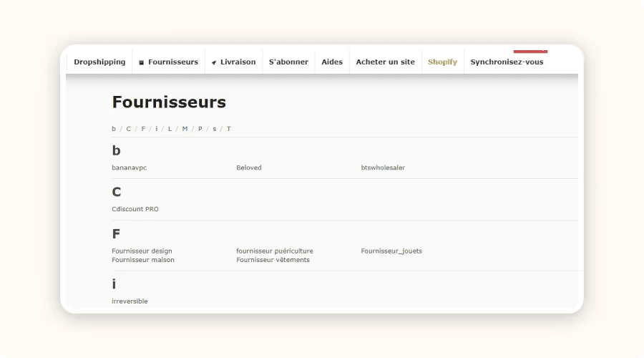Click the section heading letter C
Viewport: 644px width, 358px height.
pyautogui.click(x=116, y=192)
